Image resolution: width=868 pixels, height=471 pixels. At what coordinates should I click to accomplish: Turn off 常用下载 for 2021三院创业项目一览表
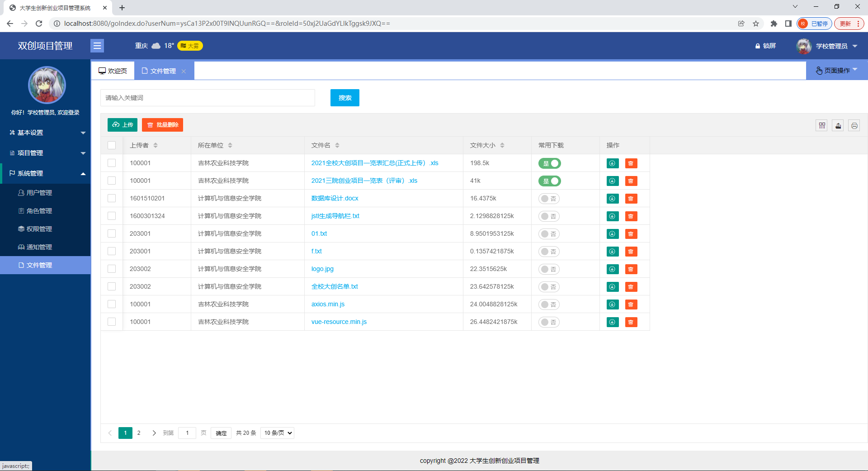click(549, 181)
